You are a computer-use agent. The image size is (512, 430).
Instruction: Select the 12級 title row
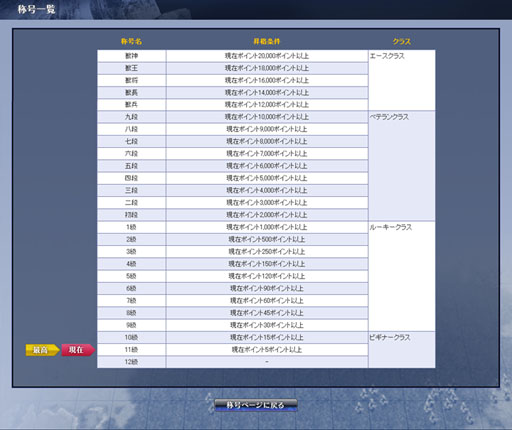tap(233, 362)
